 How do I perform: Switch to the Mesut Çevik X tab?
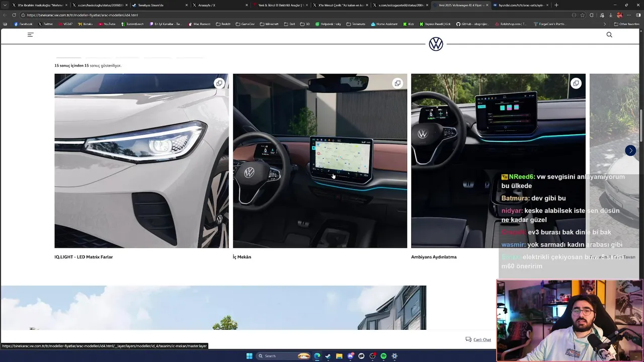point(341,5)
